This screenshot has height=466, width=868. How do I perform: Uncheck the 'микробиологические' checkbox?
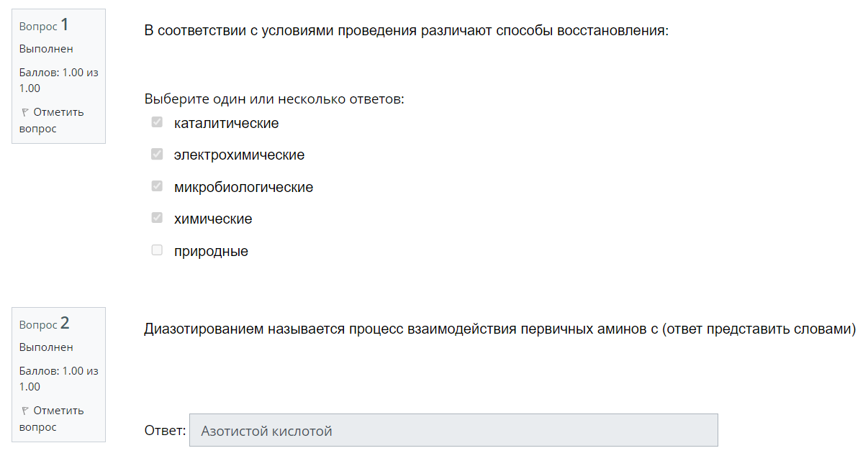tap(157, 186)
